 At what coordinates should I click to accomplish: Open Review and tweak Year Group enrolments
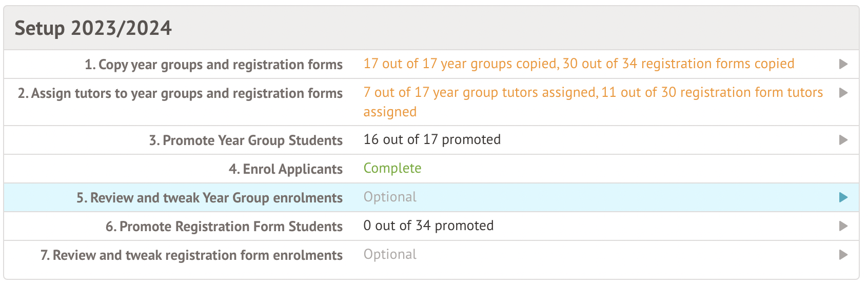[x=209, y=198]
